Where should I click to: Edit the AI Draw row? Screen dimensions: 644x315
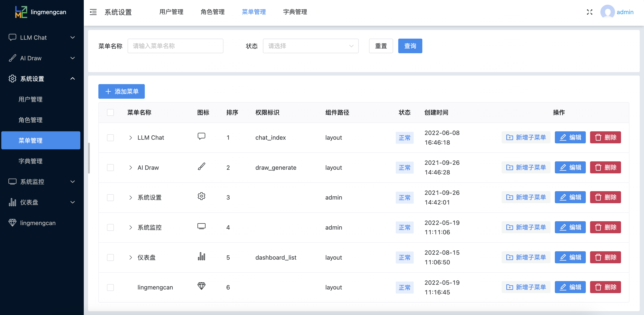click(570, 167)
